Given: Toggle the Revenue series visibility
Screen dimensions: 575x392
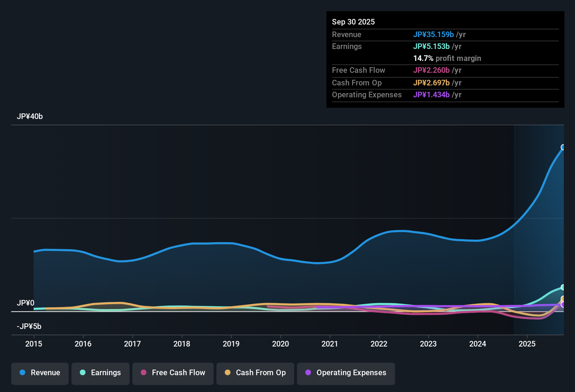Looking at the screenshot, I should click(x=40, y=373).
